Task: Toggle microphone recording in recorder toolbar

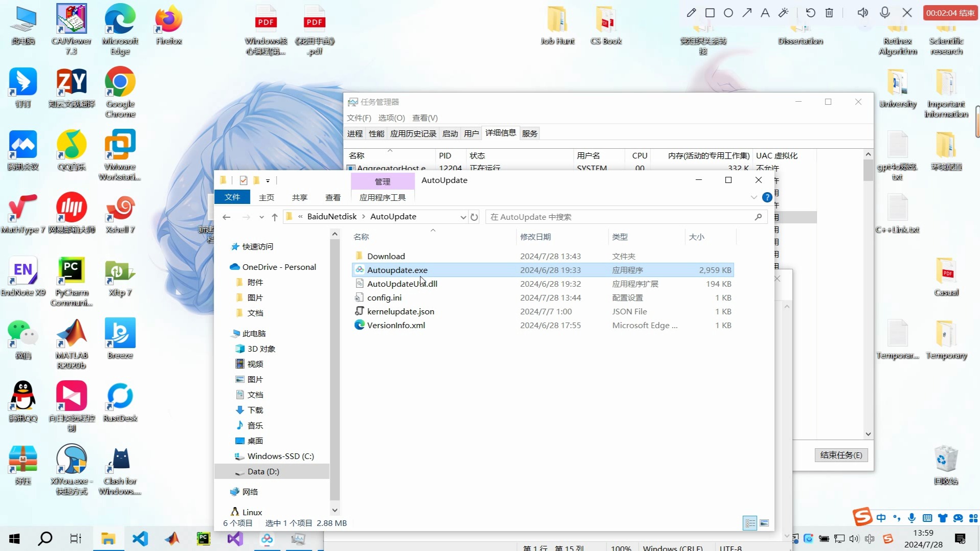Action: tap(885, 13)
